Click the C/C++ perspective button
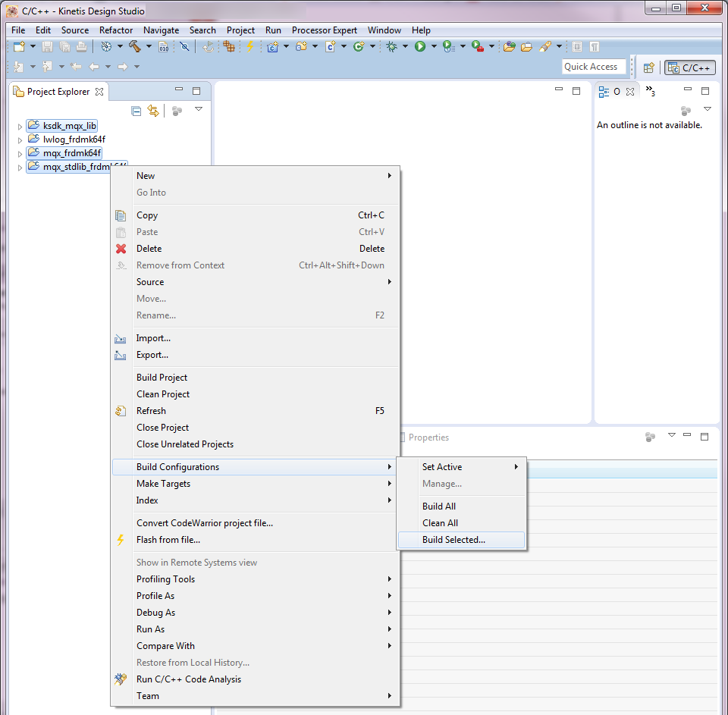The image size is (728, 715). point(690,67)
